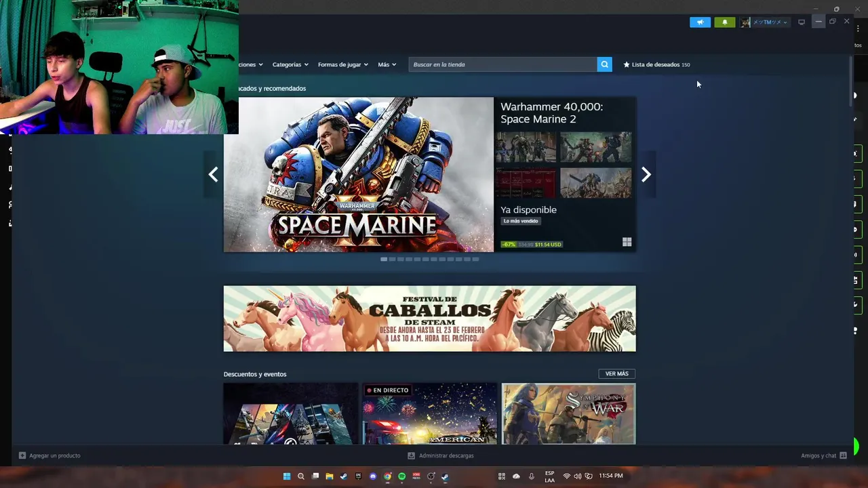Click the QR grid tray icon
The height and width of the screenshot is (488, 868).
click(x=502, y=476)
